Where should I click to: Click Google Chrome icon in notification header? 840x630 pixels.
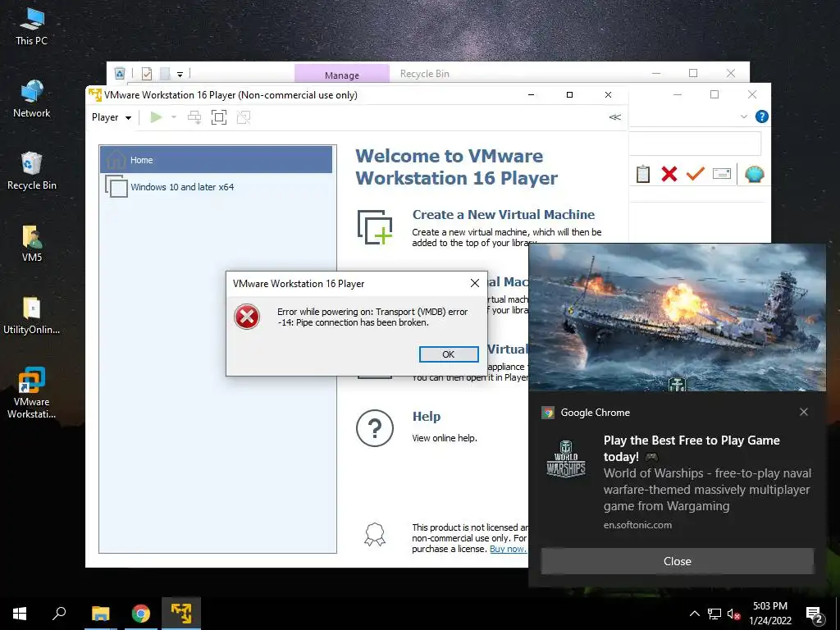coord(547,413)
